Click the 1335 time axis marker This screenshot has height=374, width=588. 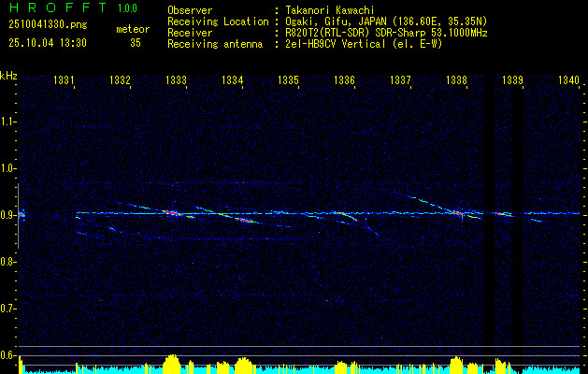(288, 79)
